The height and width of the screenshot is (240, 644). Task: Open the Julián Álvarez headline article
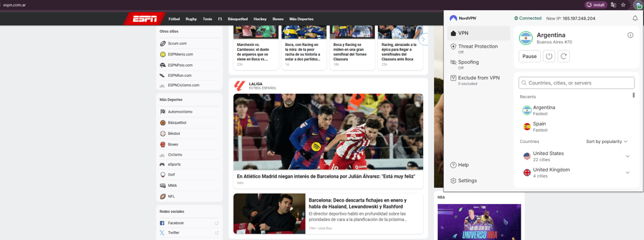[x=326, y=176]
